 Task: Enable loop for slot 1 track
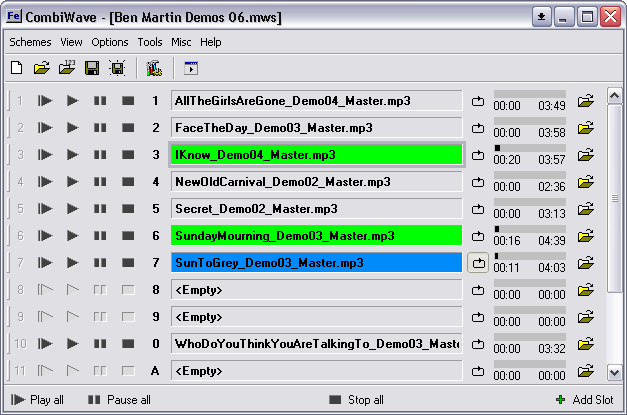click(478, 101)
